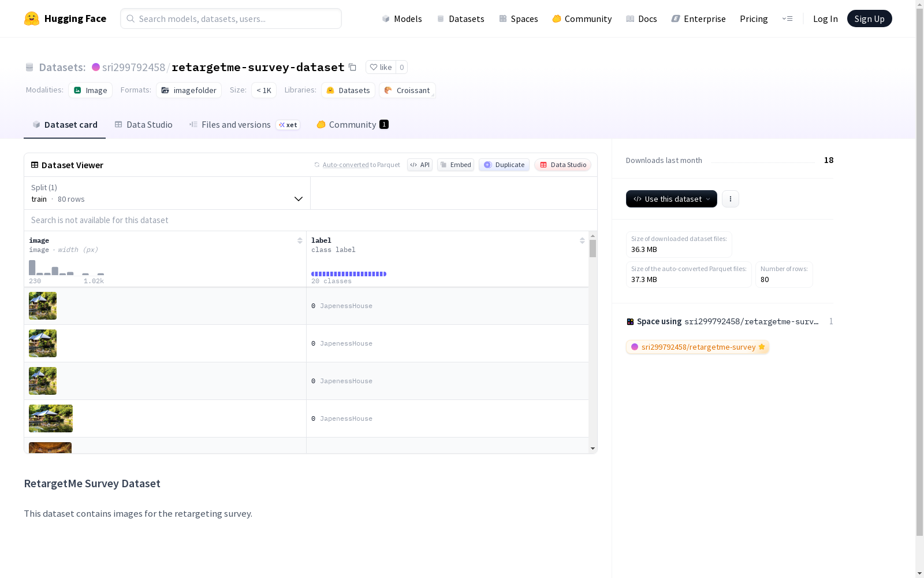Click the page scrollbar down arrow
Screen dimensions: 924x578
point(920,573)
